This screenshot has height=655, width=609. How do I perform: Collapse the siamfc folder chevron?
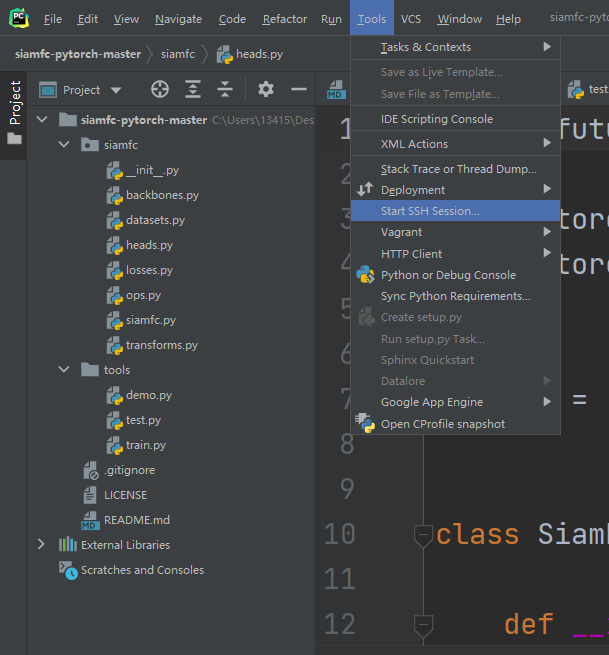[64, 145]
